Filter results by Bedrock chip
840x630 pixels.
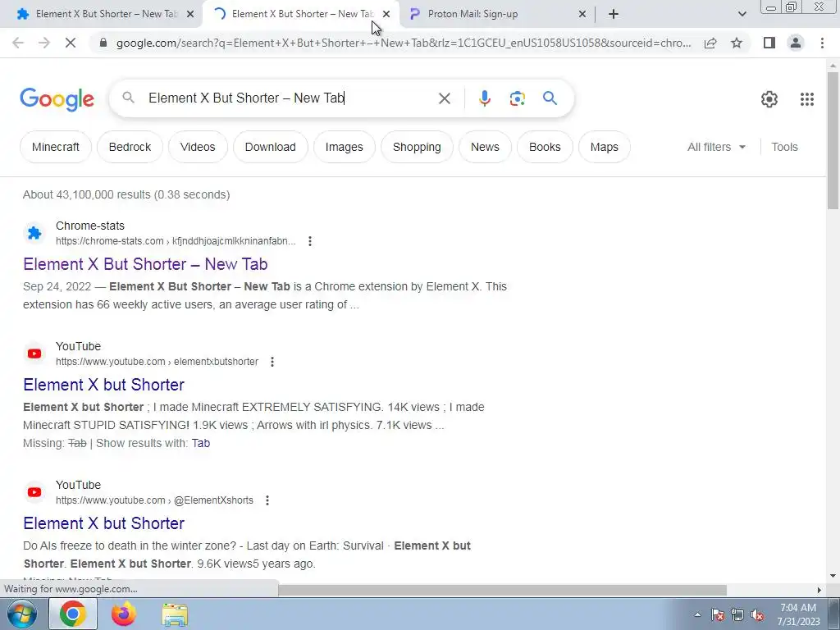click(130, 147)
